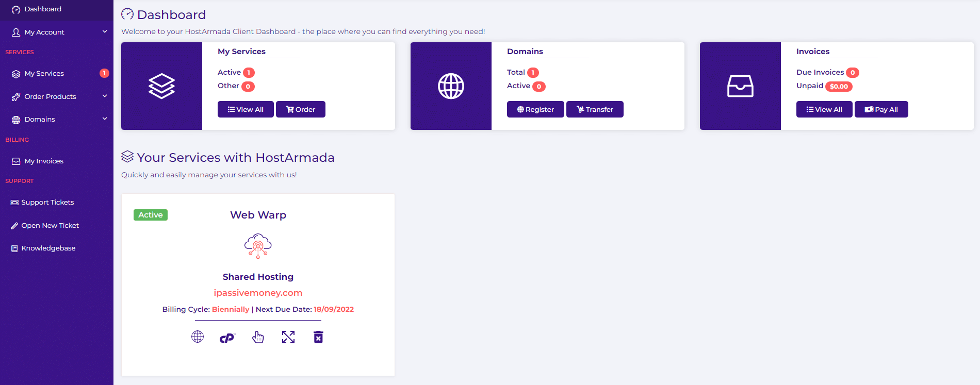This screenshot has height=385, width=980.
Task: Click the Knowledgebase book icon
Action: 14,248
